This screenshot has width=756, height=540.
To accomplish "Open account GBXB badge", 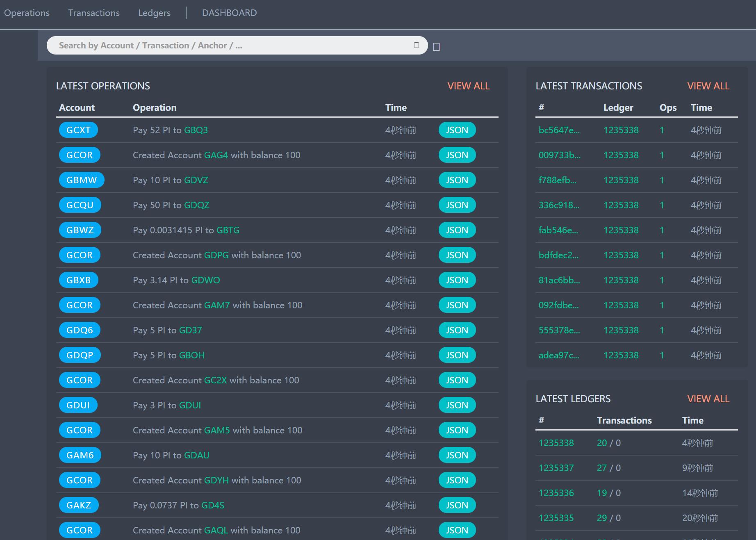I will [x=78, y=280].
